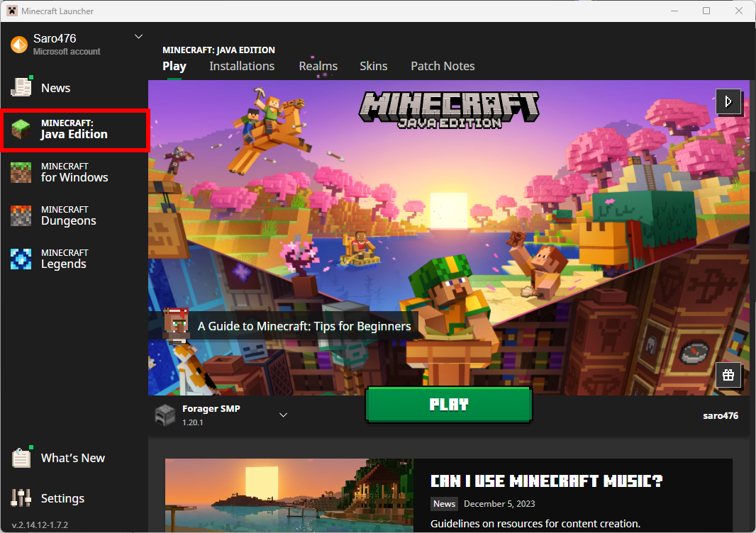Open A Guide to Minecraft beginners link
This screenshot has height=533, width=756.
pyautogui.click(x=304, y=326)
